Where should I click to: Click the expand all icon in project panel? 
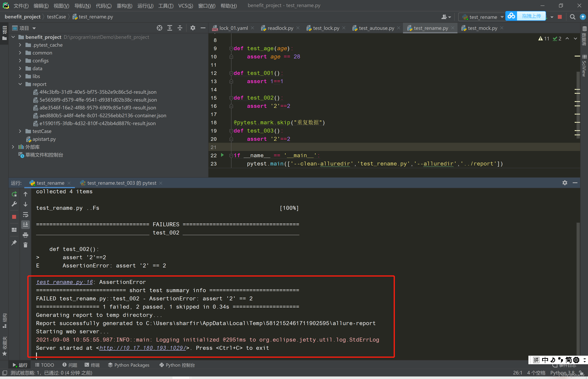(x=170, y=28)
